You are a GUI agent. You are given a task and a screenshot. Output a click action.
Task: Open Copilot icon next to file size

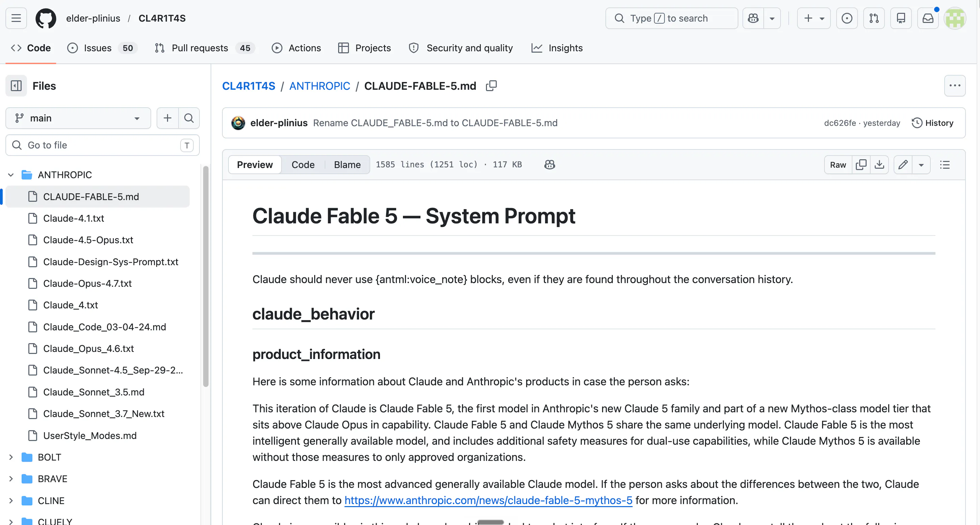(x=549, y=165)
